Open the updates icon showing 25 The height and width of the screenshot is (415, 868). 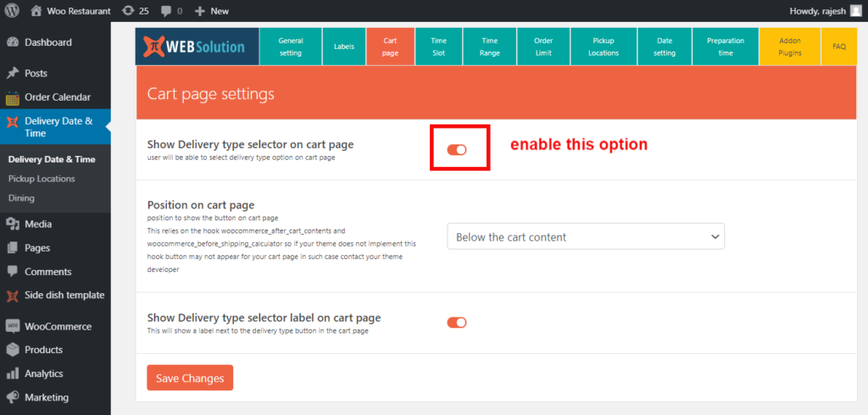point(127,11)
